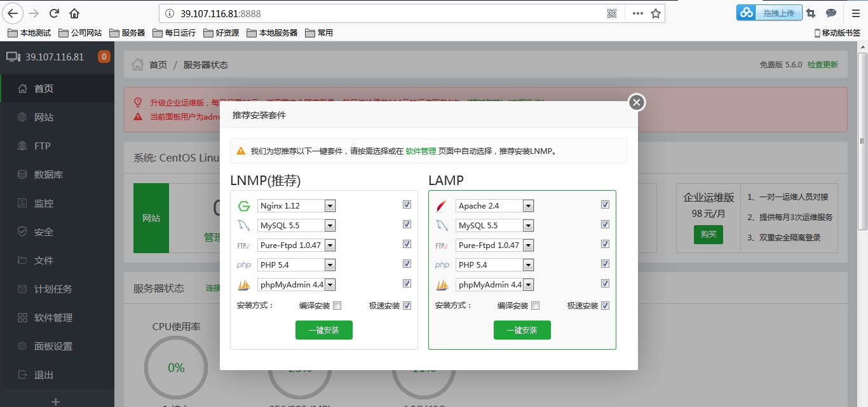This screenshot has width=868, height=407.
Task: Follow the green 软件管理 link in dialog
Action: (421, 151)
